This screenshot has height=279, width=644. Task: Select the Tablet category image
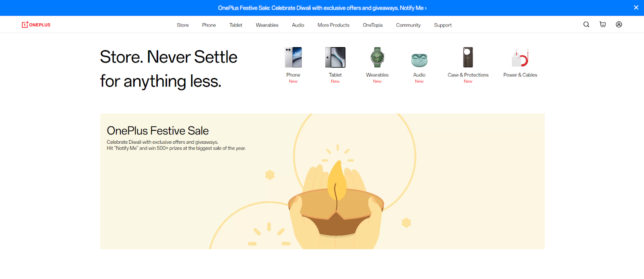[x=335, y=57]
